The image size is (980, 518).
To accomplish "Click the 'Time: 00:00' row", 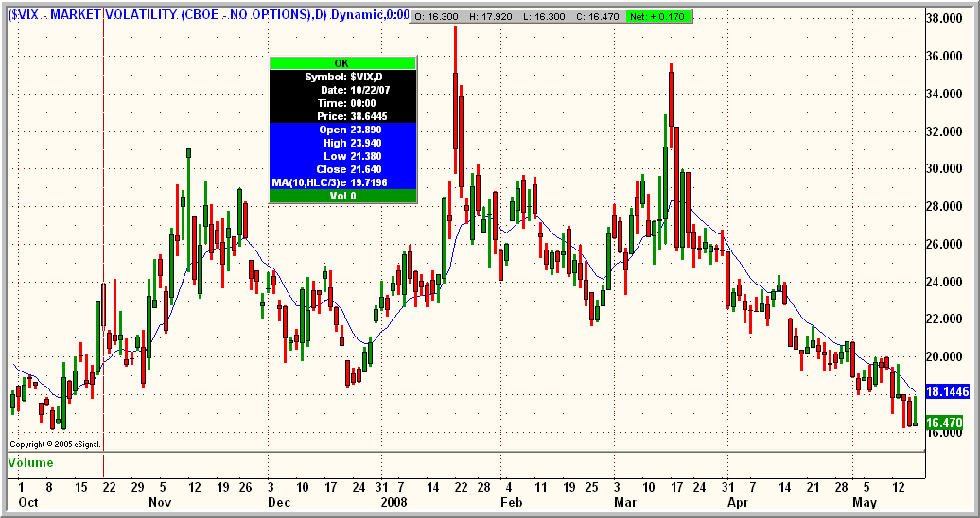I will pyautogui.click(x=342, y=103).
